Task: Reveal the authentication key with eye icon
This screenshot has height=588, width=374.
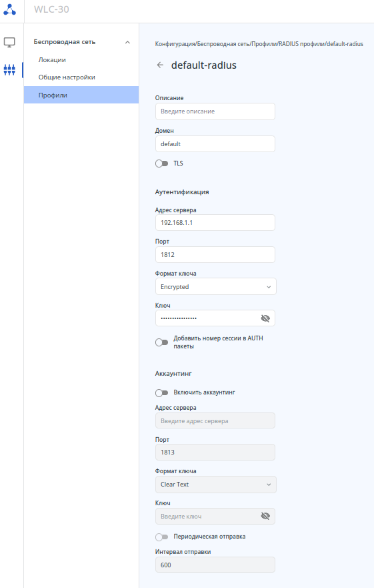Action: tap(265, 318)
